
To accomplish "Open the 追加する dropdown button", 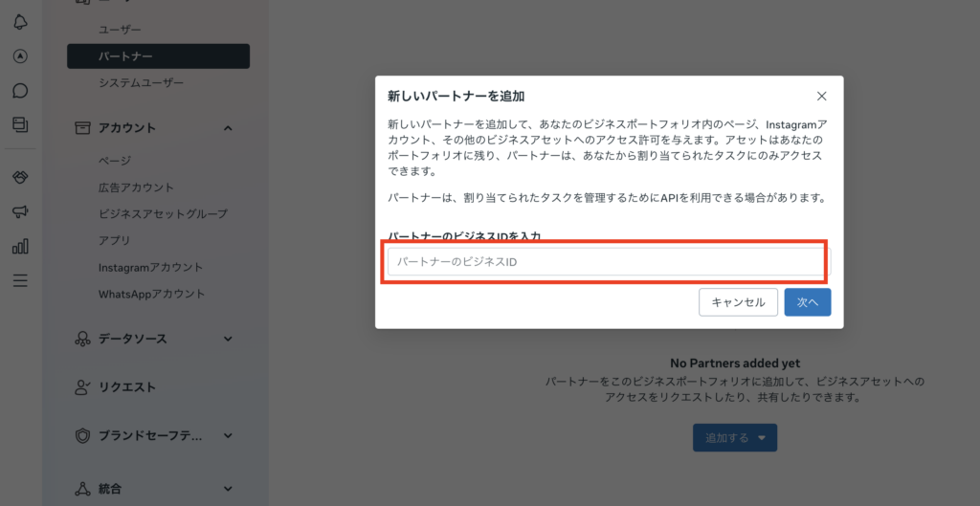I will [735, 438].
